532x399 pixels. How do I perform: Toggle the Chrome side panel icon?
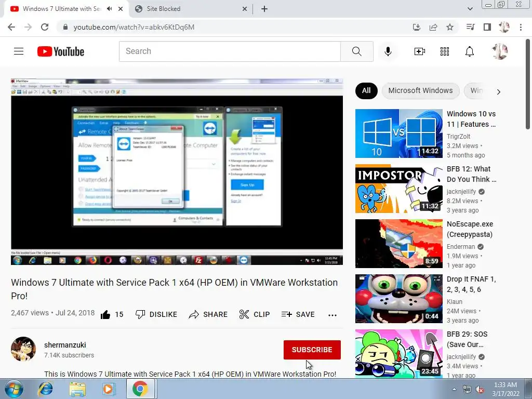coord(487,27)
